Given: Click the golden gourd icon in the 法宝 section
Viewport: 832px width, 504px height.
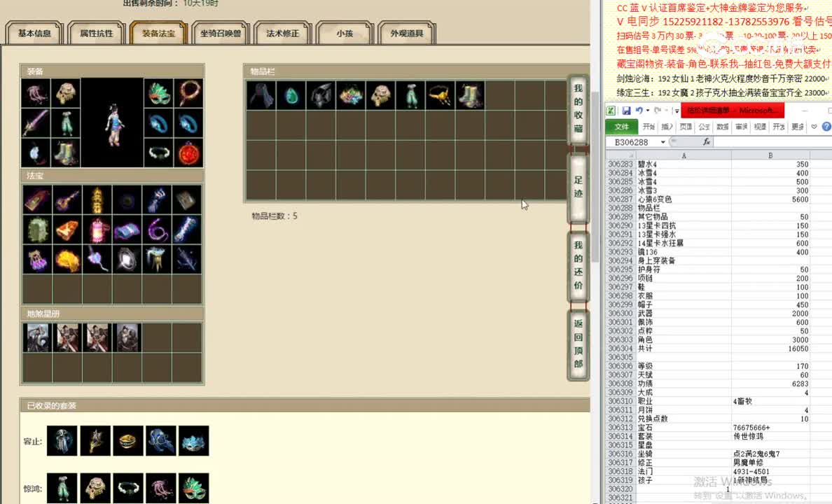Looking at the screenshot, I should 69,260.
